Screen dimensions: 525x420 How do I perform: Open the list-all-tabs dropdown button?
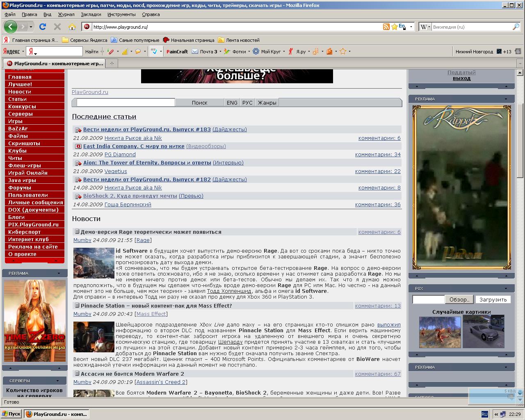click(x=520, y=63)
